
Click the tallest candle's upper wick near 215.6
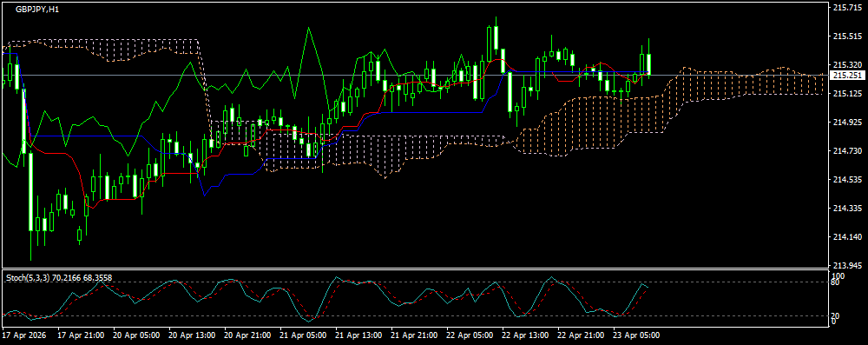coord(496,21)
